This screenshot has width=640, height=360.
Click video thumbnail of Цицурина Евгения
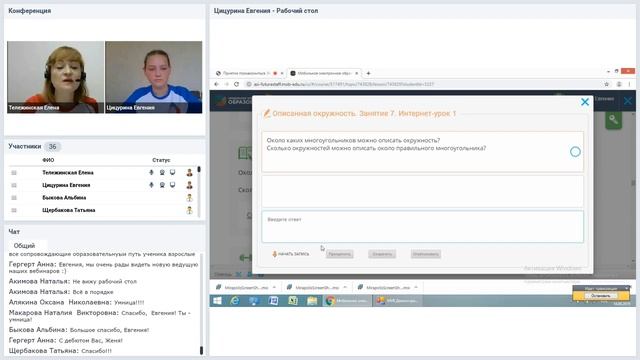pyautogui.click(x=153, y=77)
